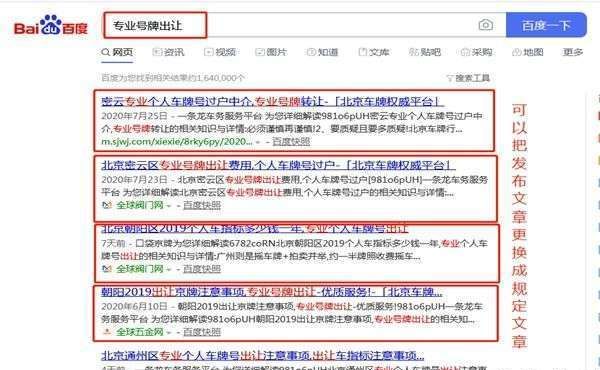
Task: Open 百度快照 for the 2020年7月23日 result
Action: click(202, 205)
